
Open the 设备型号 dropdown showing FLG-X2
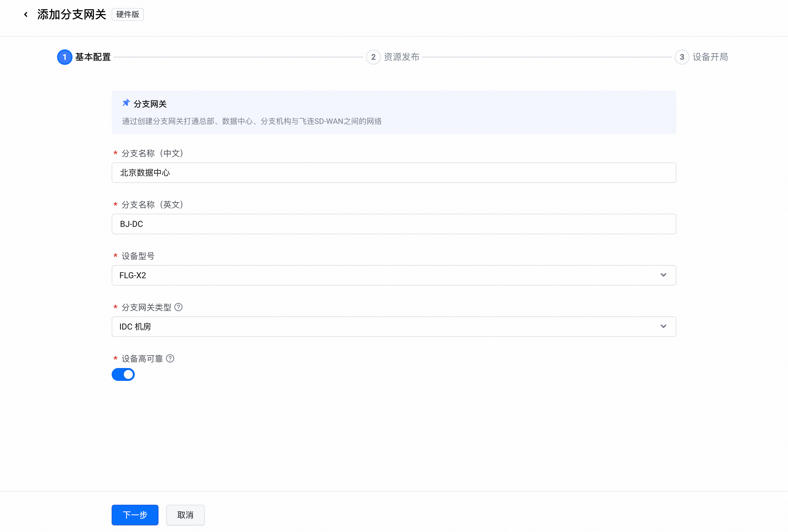point(394,275)
